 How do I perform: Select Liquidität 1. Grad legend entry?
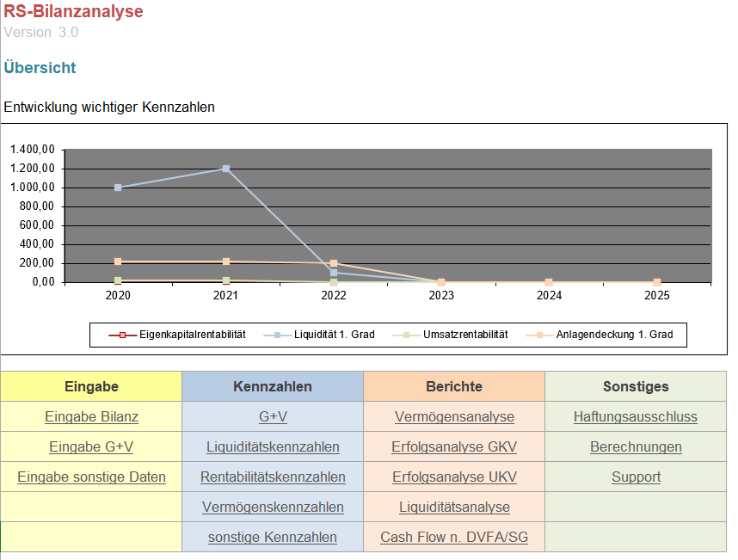click(319, 335)
